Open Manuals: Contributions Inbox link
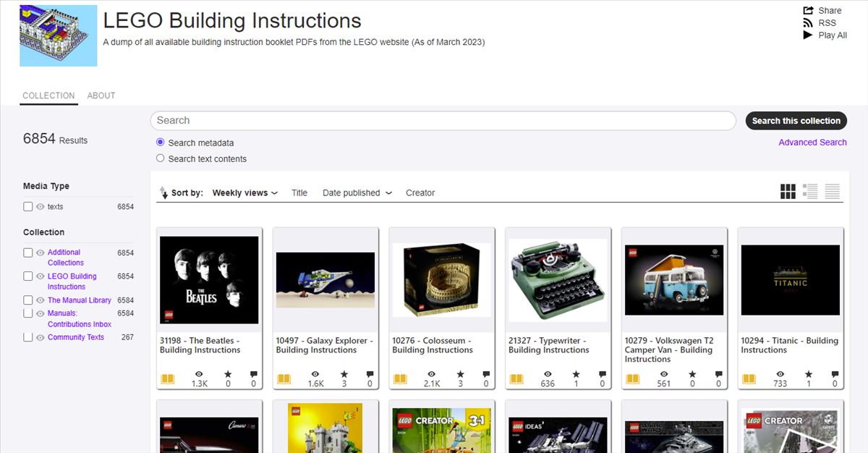Screen dimensions: 868x453 click(80, 318)
